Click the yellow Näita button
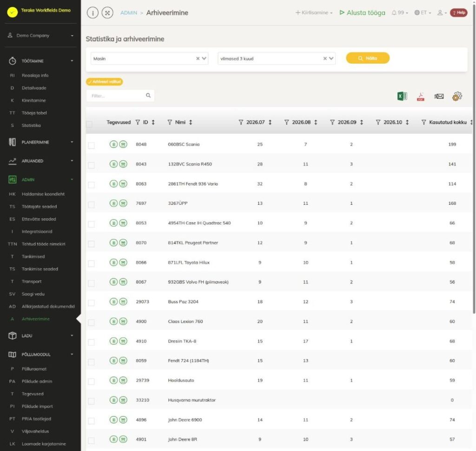The width and height of the screenshot is (476, 451). coord(368,58)
